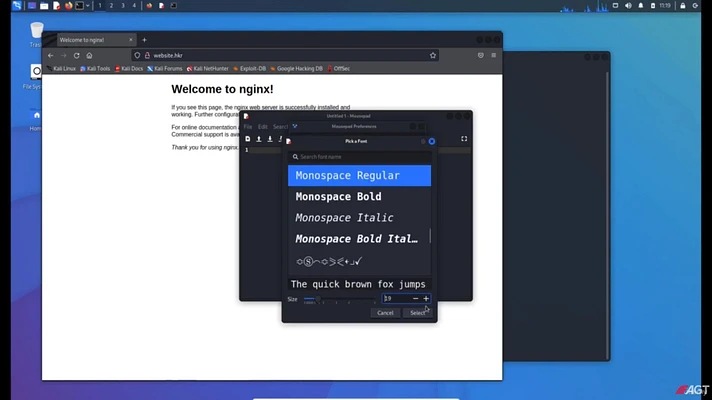Confirm font with the Select button
The image size is (712, 400).
(x=417, y=313)
